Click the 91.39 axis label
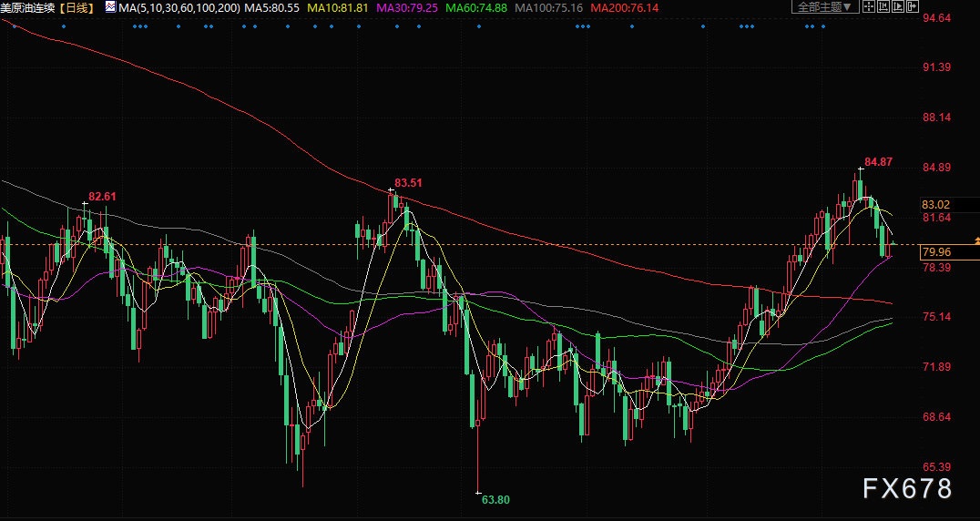 click(x=937, y=66)
